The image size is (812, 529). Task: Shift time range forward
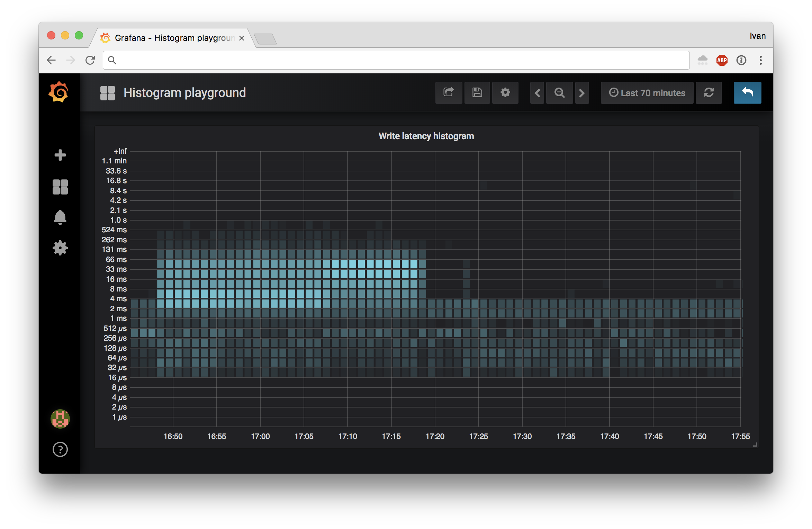click(582, 93)
